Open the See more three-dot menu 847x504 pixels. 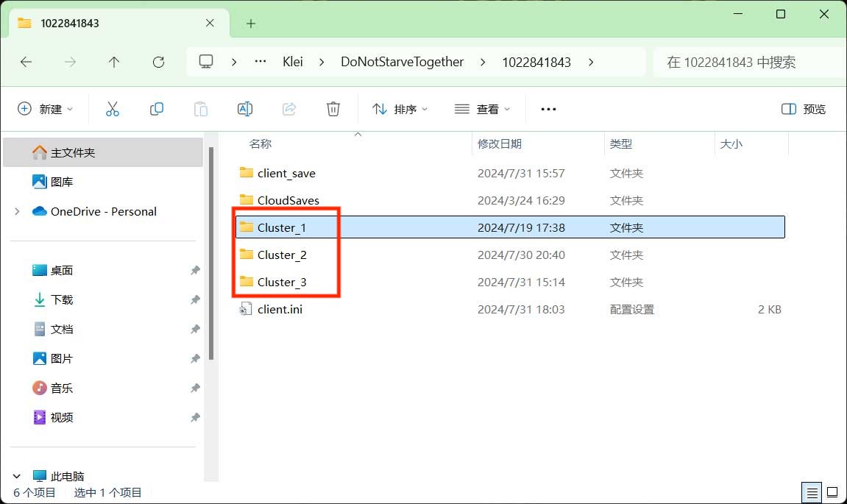pyautogui.click(x=548, y=109)
